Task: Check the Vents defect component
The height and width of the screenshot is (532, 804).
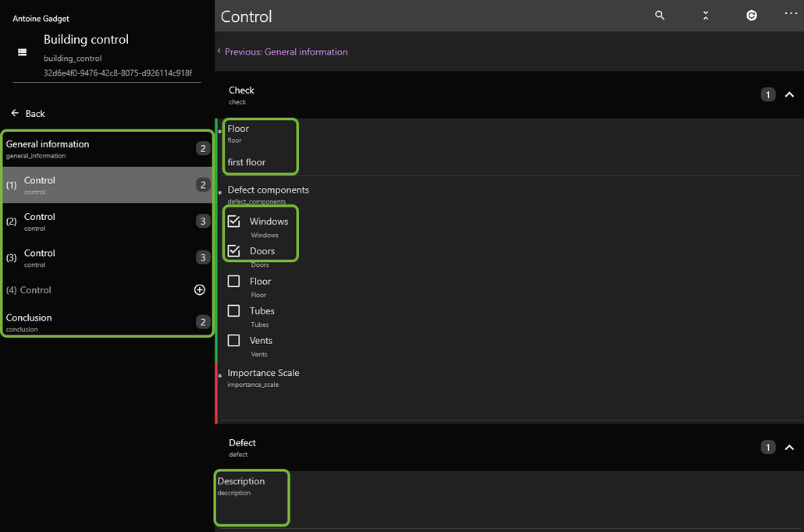Action: (234, 340)
